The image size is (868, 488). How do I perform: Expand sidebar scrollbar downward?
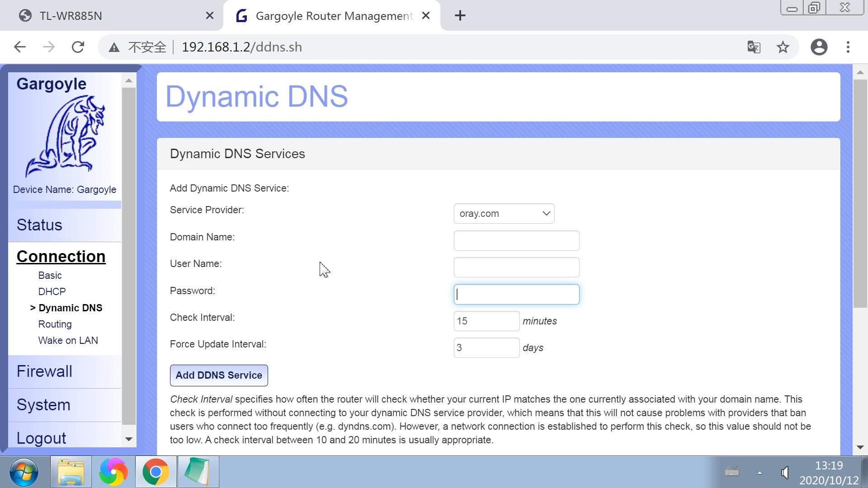coord(129,440)
